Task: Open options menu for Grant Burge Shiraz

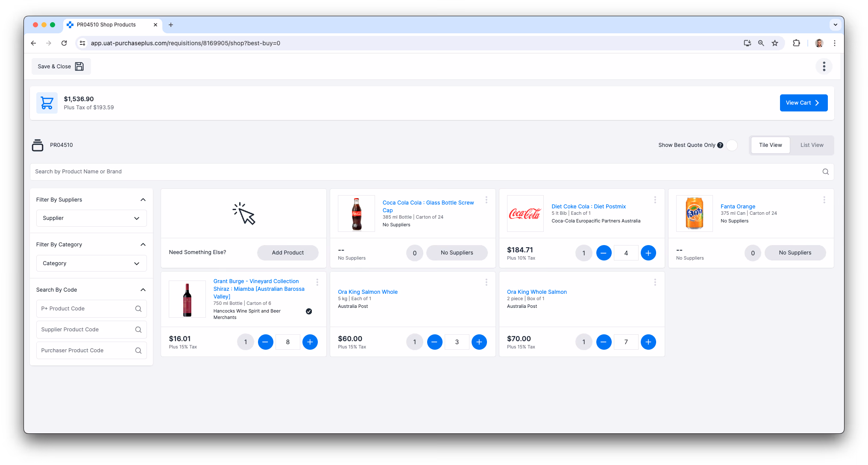Action: (317, 282)
